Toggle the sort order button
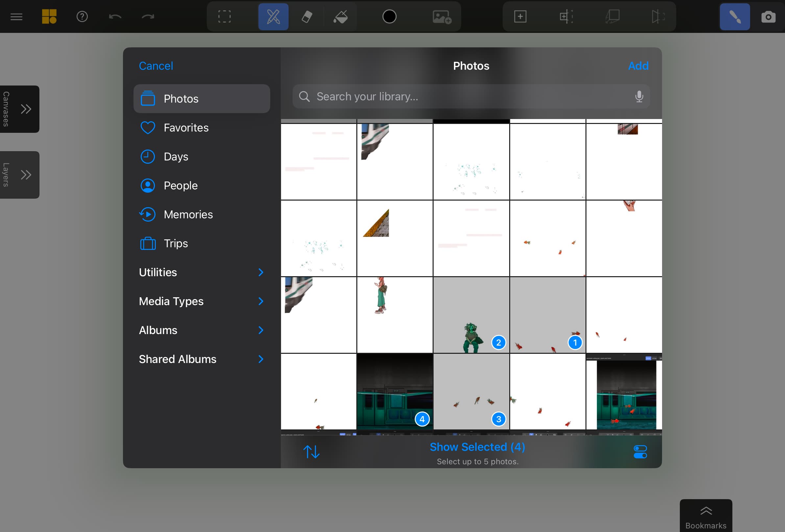Viewport: 785px width, 532px height. tap(311, 452)
